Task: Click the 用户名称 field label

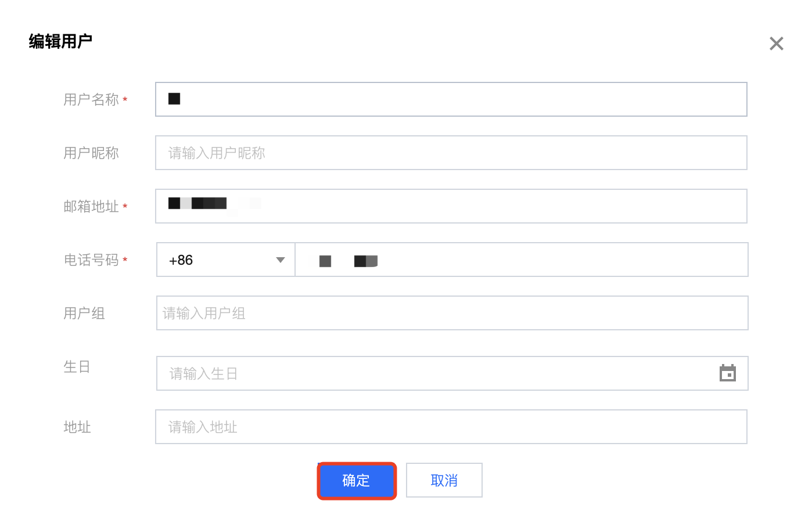Action: [91, 100]
